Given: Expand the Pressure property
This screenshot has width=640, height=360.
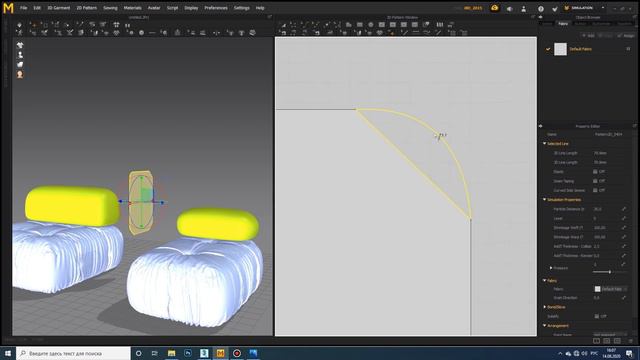Looking at the screenshot, I should (x=551, y=268).
